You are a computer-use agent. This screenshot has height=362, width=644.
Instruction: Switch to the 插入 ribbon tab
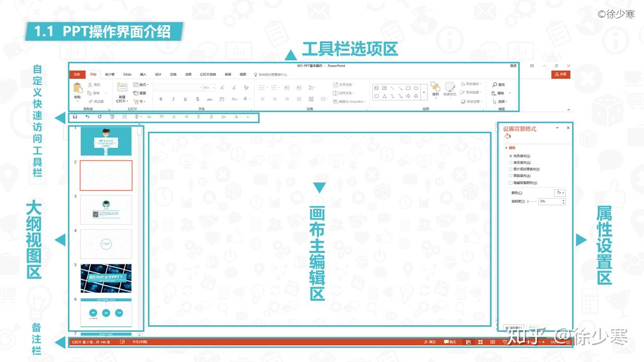[143, 74]
